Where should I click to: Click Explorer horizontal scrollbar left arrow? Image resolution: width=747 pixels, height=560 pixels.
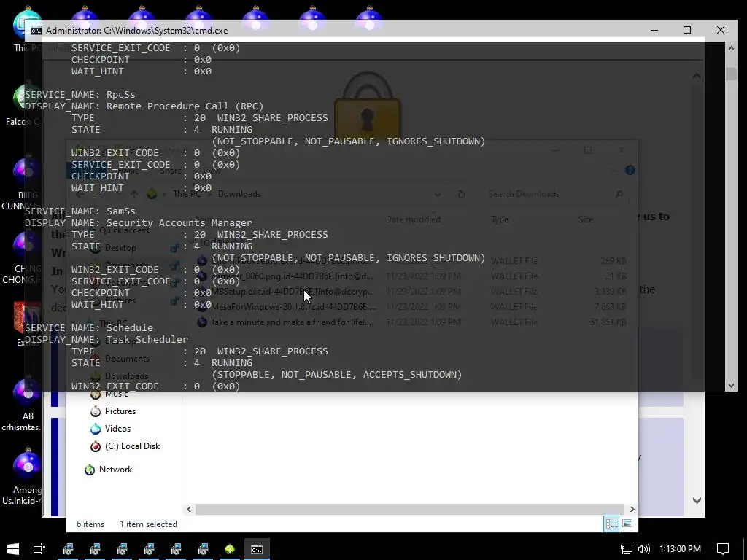[189, 509]
